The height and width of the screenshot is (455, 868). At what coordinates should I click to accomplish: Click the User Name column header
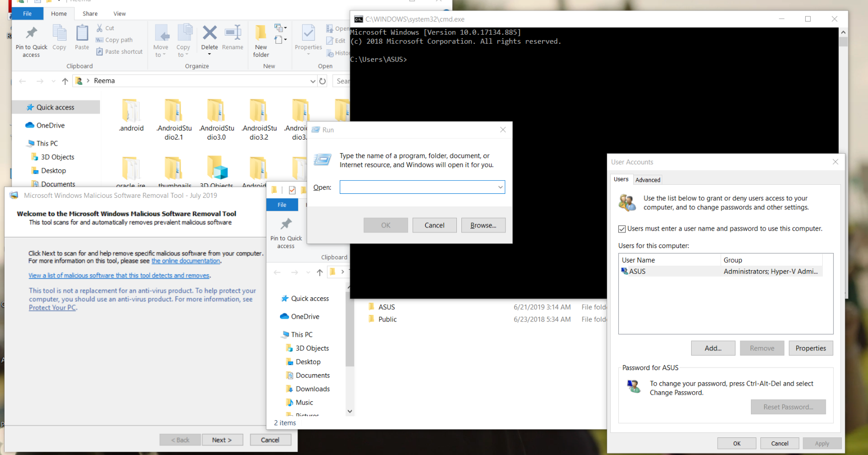click(669, 260)
